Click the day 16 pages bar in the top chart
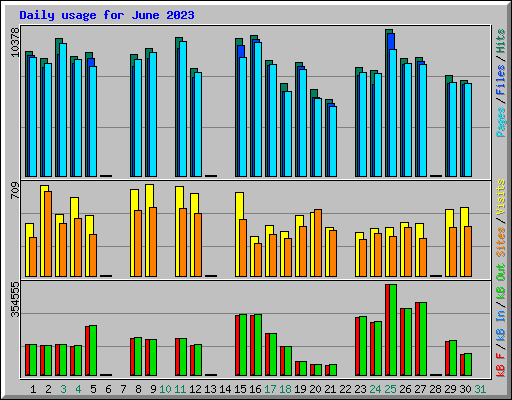This screenshot has height=400, width=512. [258, 109]
